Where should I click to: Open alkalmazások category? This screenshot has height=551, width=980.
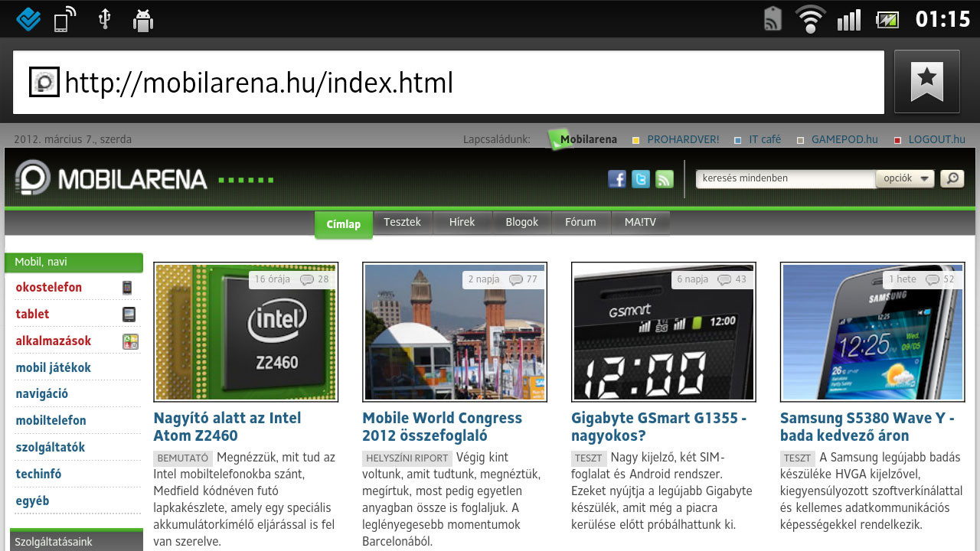coord(54,341)
